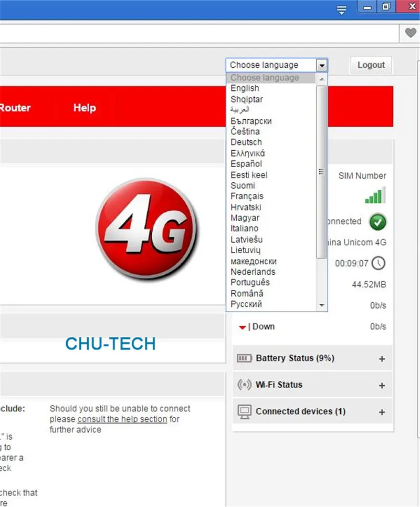420x507 pixels.
Task: Open consult the help section link
Action: [122, 419]
